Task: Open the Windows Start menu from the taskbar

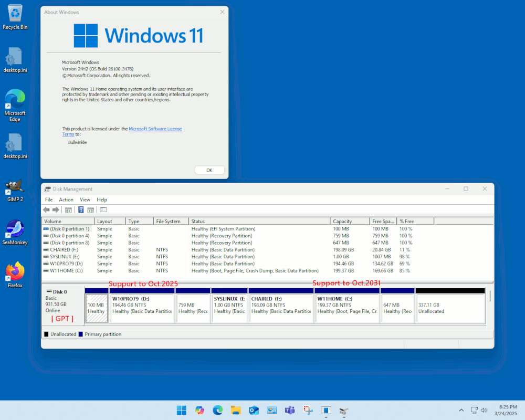Action: (182, 410)
